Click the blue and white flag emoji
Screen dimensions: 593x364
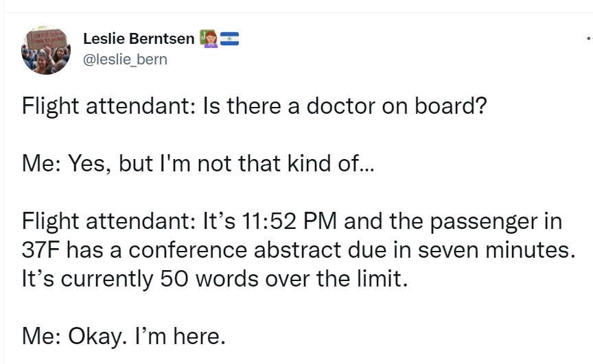coord(229,39)
